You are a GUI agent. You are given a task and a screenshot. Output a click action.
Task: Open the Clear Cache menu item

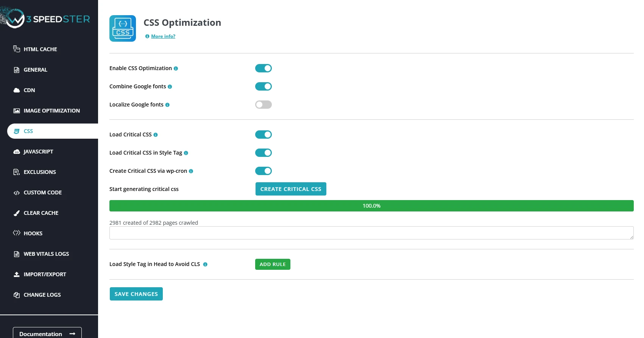[41, 213]
